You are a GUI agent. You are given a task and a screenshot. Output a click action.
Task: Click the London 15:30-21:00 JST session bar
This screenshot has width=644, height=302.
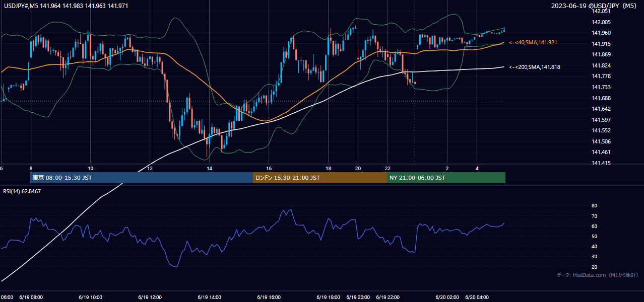[319, 178]
